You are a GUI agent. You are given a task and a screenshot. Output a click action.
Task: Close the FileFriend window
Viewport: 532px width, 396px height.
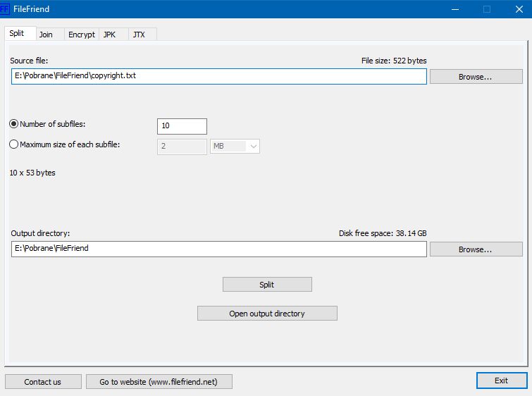[x=519, y=9]
